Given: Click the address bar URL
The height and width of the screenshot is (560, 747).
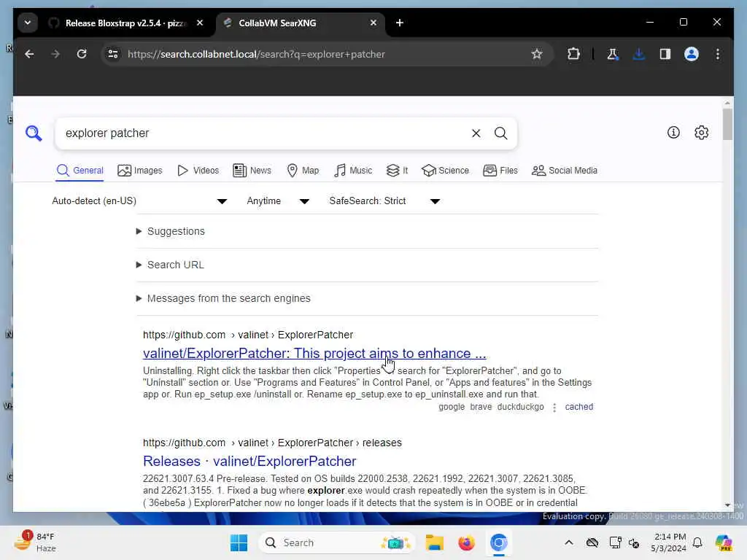Looking at the screenshot, I should 256,54.
